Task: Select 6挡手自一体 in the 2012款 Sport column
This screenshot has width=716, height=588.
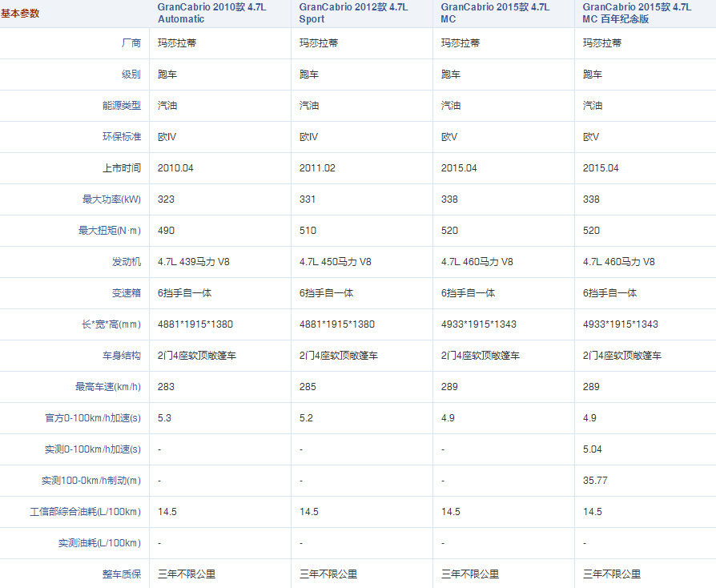Action: click(326, 293)
